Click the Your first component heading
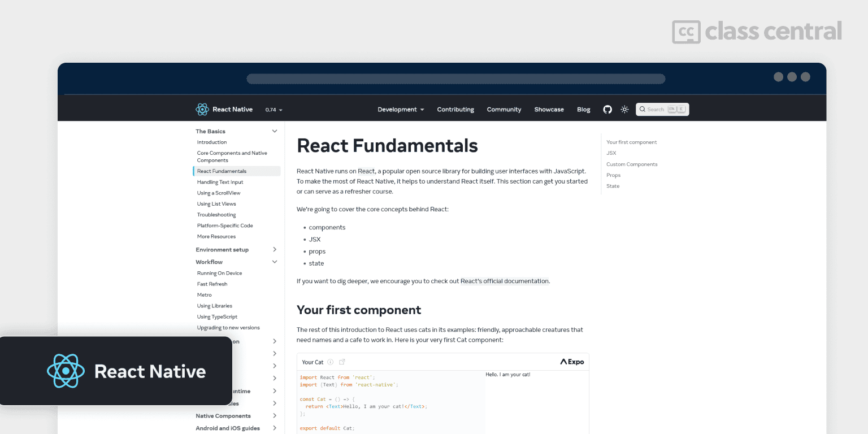 pos(359,310)
